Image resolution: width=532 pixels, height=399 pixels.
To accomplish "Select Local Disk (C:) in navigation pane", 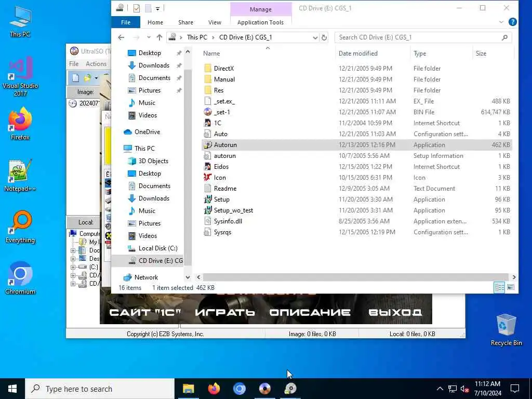I will [158, 248].
